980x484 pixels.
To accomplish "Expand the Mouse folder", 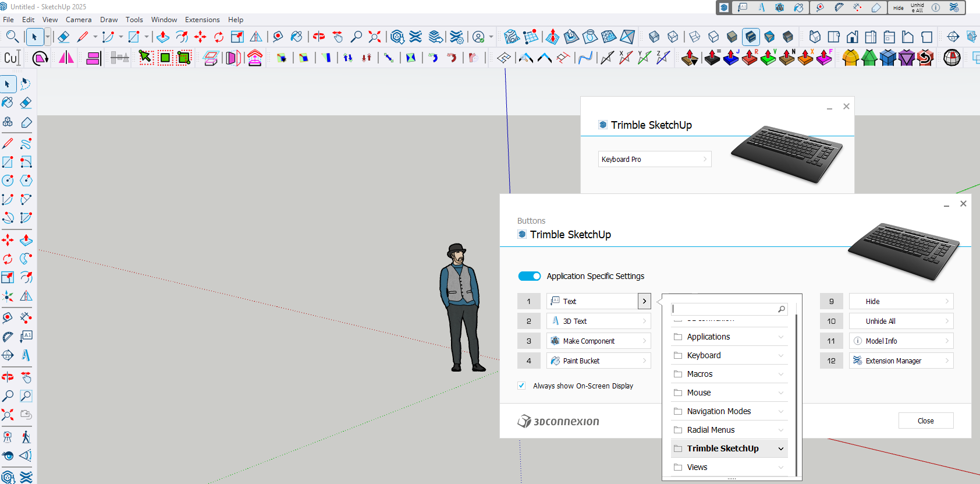I will (x=729, y=393).
